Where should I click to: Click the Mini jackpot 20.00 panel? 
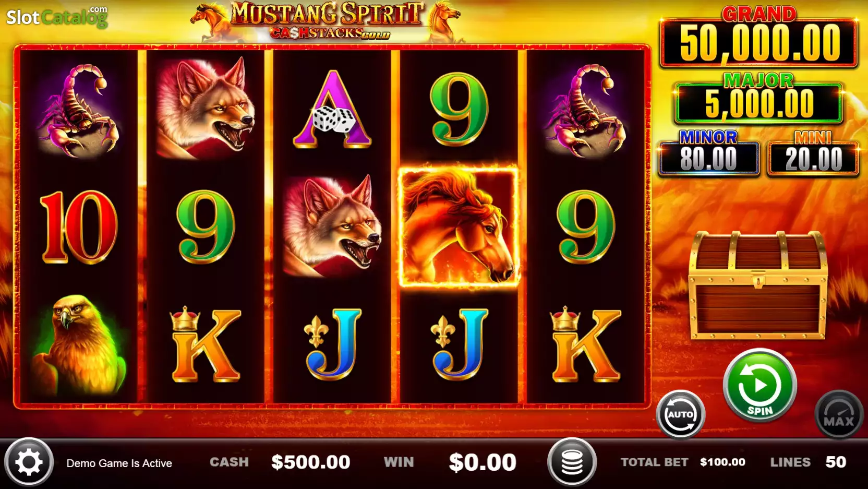pyautogui.click(x=813, y=159)
